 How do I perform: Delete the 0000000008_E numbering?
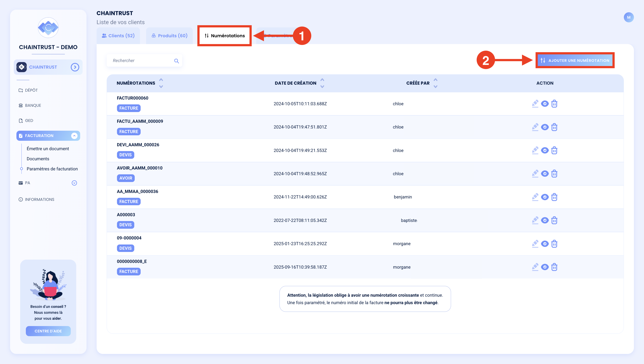tap(554, 267)
